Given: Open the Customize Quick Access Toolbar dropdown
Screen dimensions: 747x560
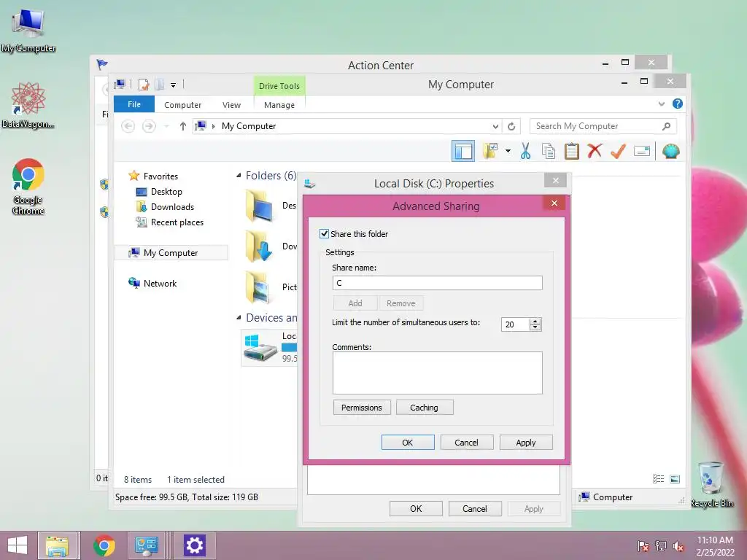Looking at the screenshot, I should [174, 85].
